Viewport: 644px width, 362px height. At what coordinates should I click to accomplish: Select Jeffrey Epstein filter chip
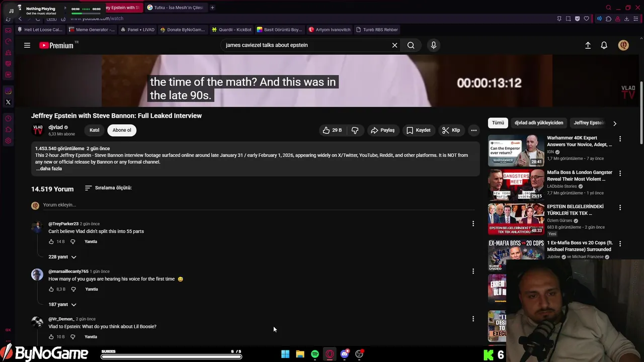589,123
